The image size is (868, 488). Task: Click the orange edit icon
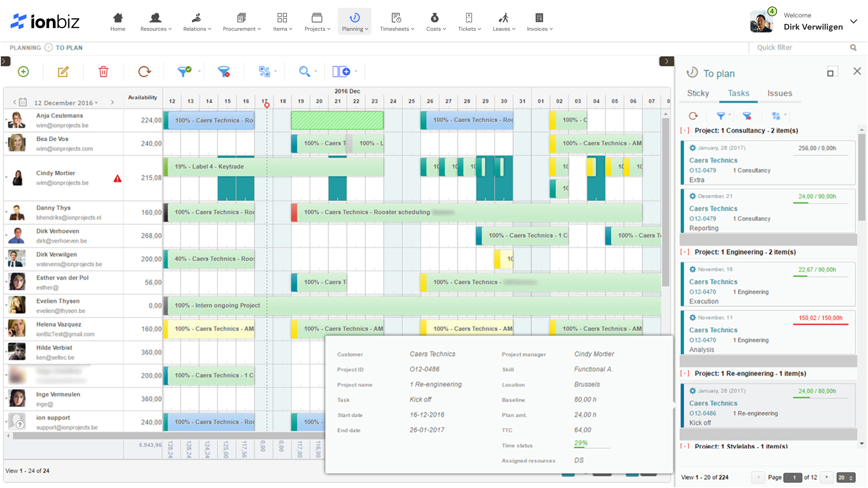tap(63, 71)
